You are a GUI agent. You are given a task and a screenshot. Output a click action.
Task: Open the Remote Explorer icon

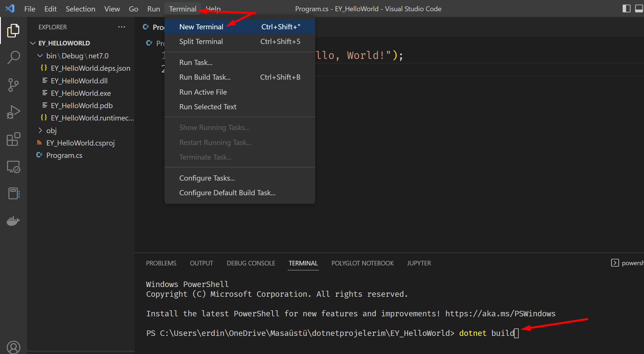(13, 167)
